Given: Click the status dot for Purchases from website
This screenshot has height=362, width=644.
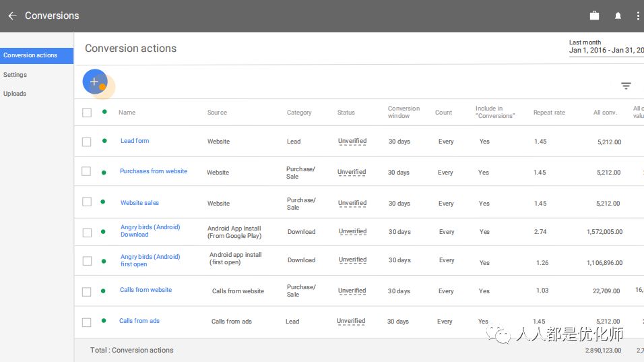Looking at the screenshot, I should pos(104,173).
